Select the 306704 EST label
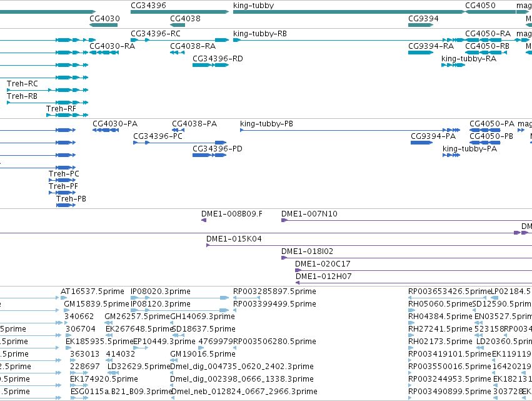 [81, 329]
